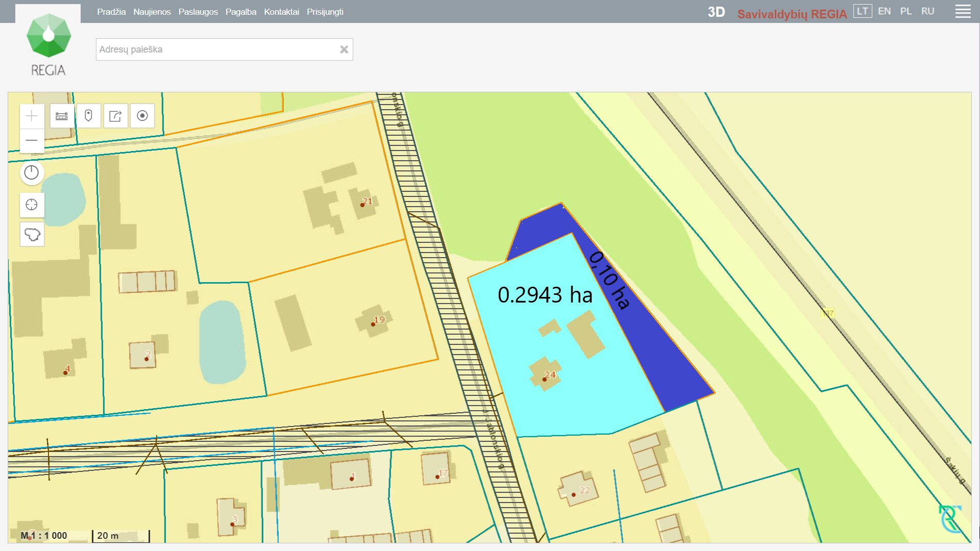Open the share map link tool

pos(115,116)
